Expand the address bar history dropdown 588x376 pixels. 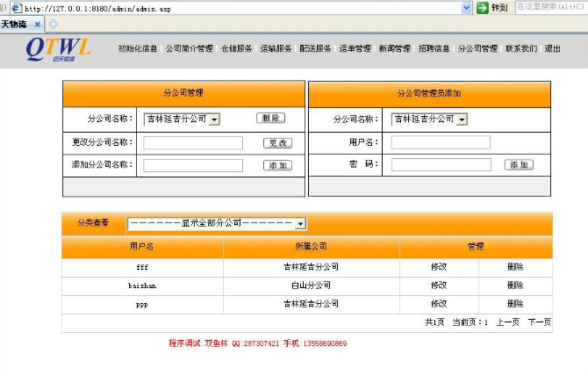coord(466,8)
